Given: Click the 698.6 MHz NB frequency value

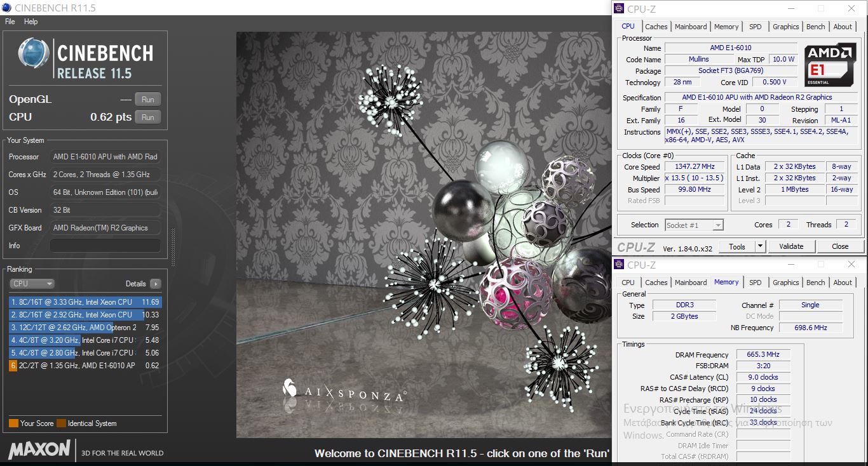Looking at the screenshot, I should coord(811,328).
